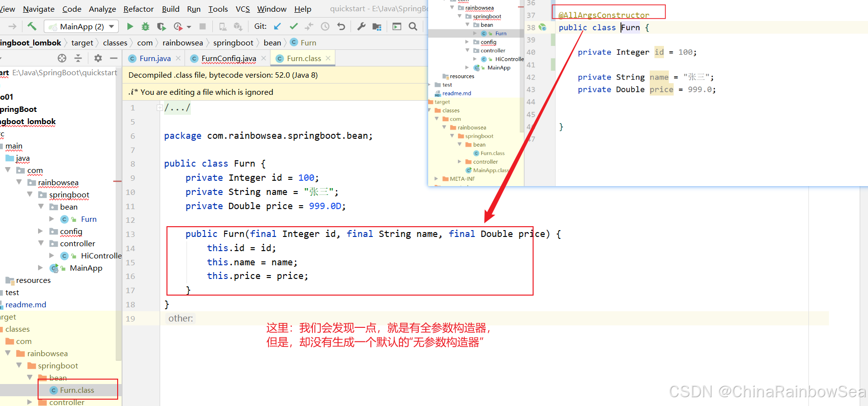Git commit green checkmark icon

click(x=293, y=26)
